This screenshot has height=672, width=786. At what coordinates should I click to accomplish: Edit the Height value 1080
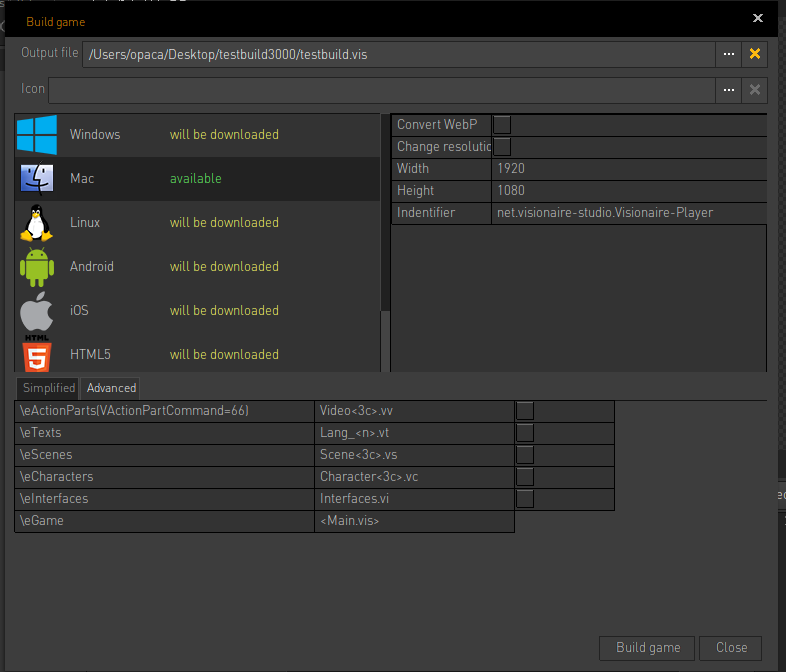pyautogui.click(x=629, y=191)
